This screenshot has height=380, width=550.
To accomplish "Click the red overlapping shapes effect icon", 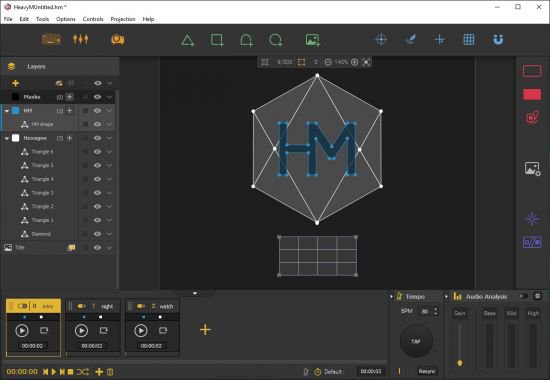I will (x=532, y=118).
